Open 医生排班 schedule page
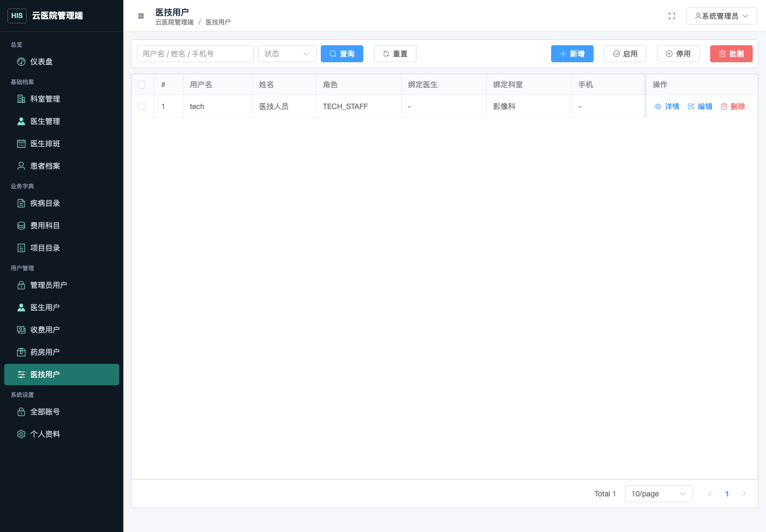This screenshot has width=766, height=532. [x=62, y=144]
